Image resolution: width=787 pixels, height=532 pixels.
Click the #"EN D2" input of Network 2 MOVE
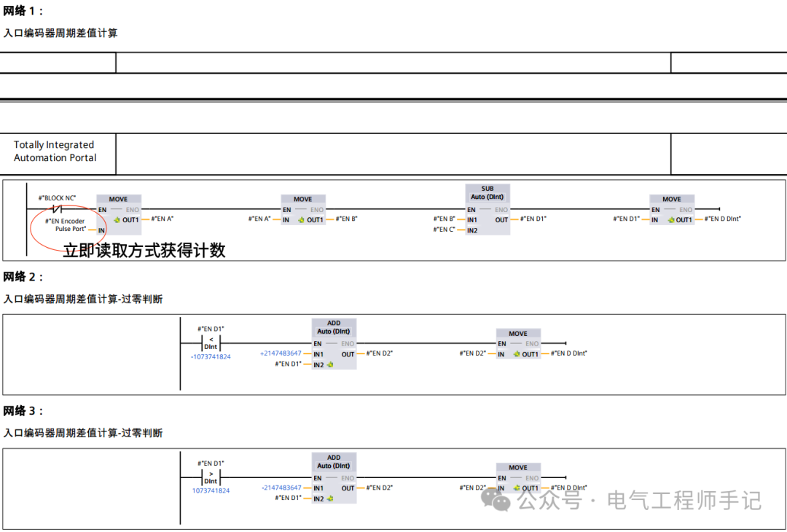pyautogui.click(x=473, y=353)
